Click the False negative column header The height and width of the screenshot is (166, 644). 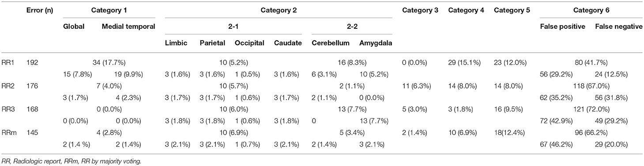tap(618, 27)
